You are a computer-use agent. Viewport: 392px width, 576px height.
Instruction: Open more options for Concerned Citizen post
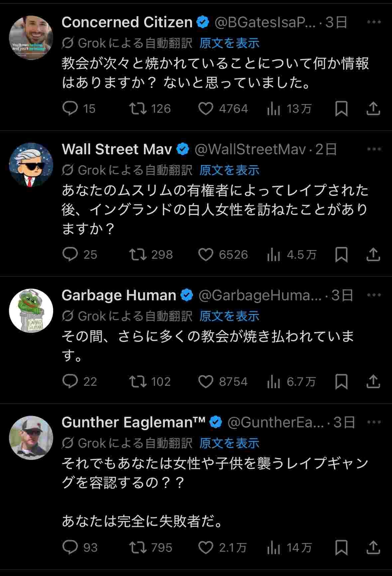(x=374, y=22)
